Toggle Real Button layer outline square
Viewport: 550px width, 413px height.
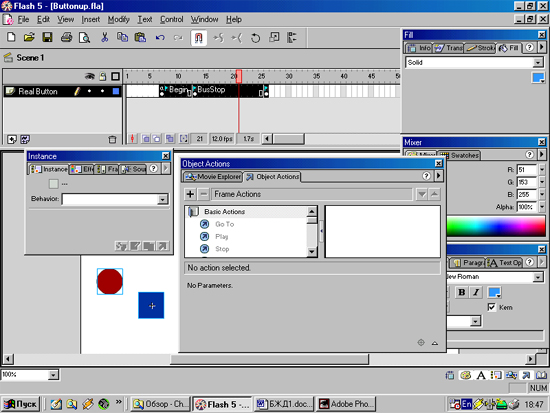(116, 92)
